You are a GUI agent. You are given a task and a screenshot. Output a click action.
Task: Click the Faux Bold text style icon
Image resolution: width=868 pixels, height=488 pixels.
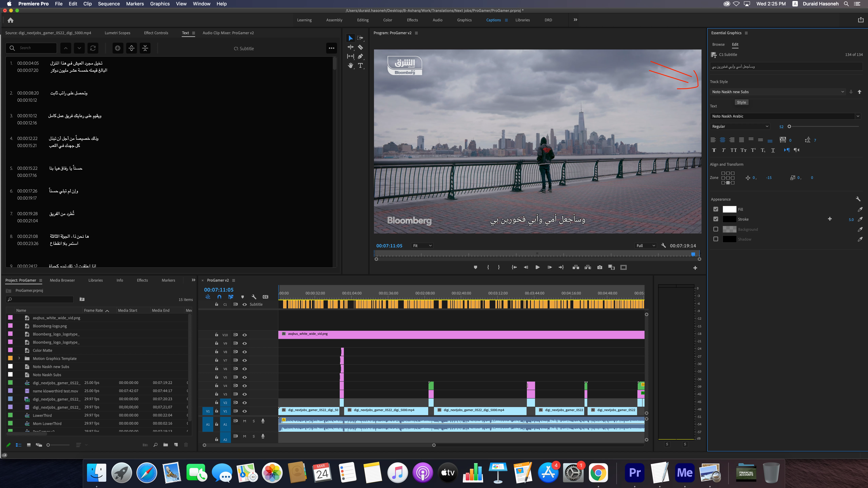click(714, 150)
